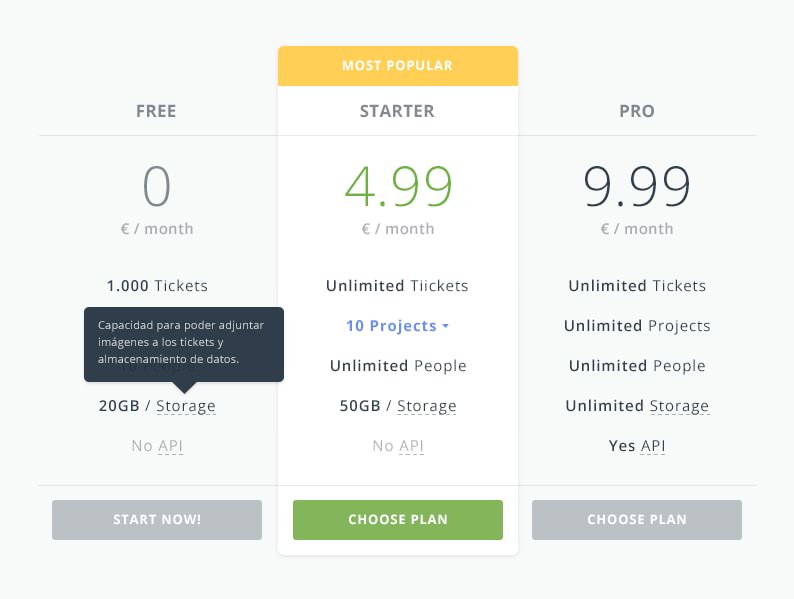Viewport: 794px width, 599px height.
Task: Click the green 4.99 price
Action: 398,186
